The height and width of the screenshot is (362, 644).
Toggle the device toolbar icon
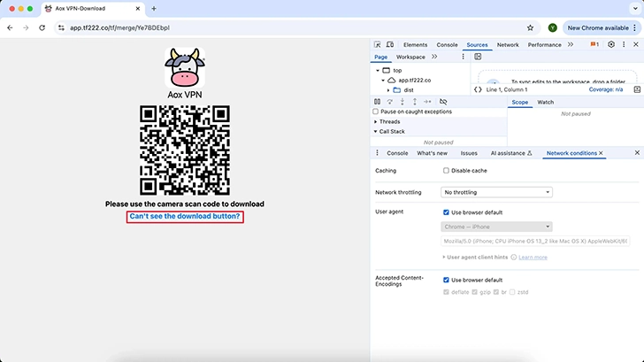click(390, 44)
